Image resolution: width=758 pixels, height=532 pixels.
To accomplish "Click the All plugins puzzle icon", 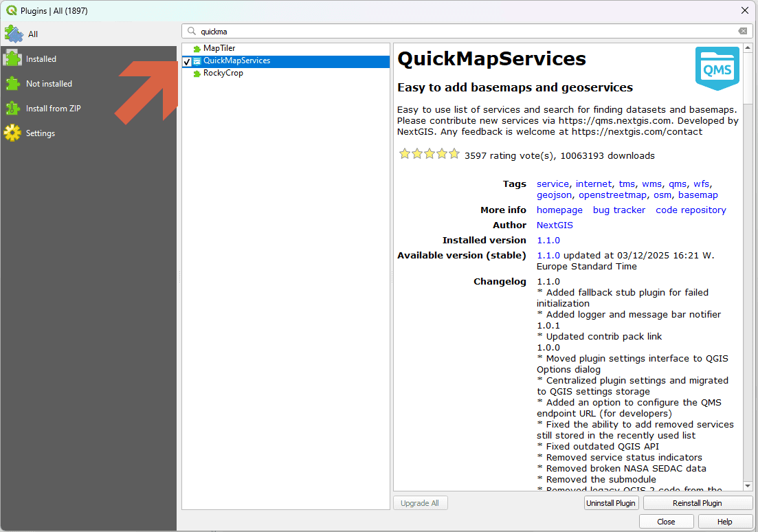I will pyautogui.click(x=14, y=34).
